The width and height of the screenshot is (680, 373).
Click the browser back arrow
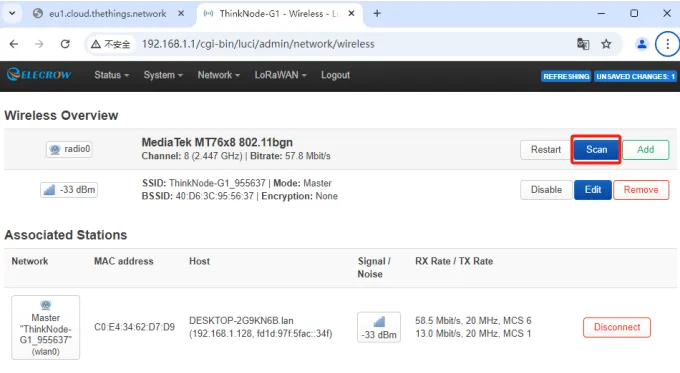click(x=14, y=44)
